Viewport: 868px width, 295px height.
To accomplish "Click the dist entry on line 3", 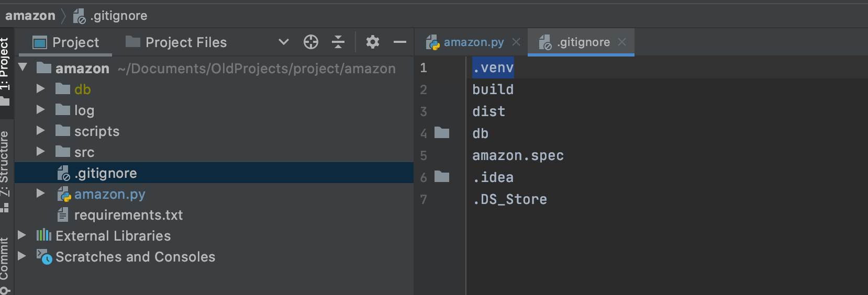I will click(x=489, y=112).
